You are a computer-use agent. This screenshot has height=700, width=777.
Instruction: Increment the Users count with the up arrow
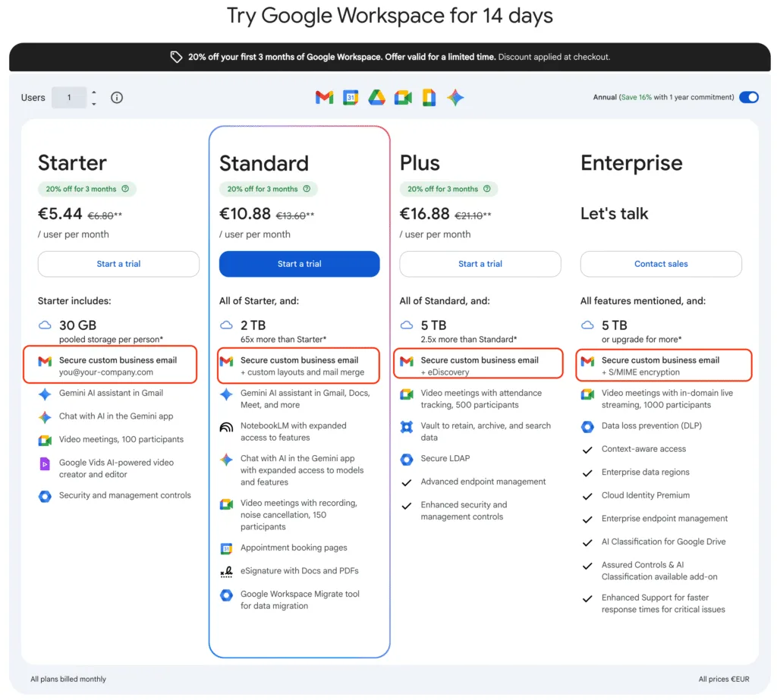pyautogui.click(x=93, y=93)
